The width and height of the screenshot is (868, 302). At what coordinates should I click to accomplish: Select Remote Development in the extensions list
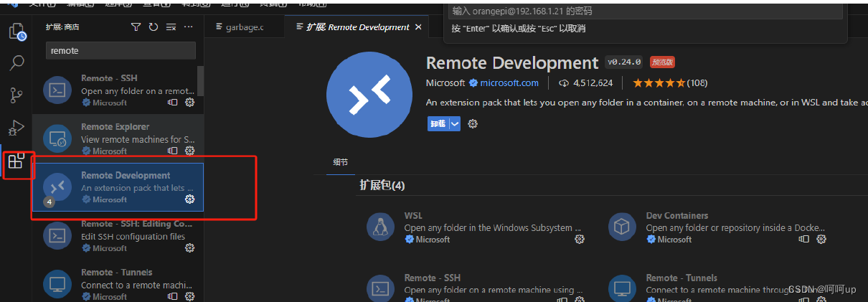[x=118, y=187]
